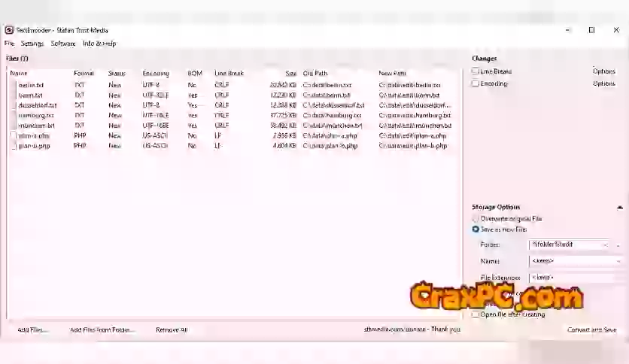
Task: Enable the Line Breaks checkbox
Action: point(476,71)
